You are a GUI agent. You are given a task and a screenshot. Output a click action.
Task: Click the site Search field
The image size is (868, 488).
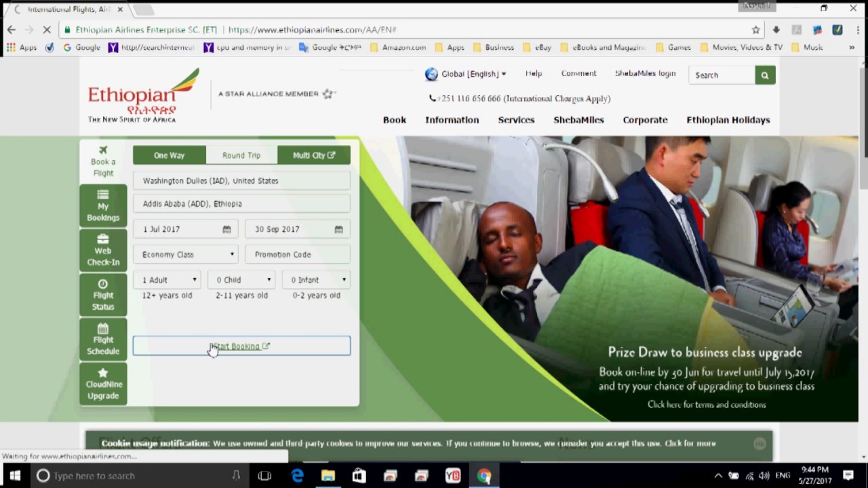click(x=722, y=75)
